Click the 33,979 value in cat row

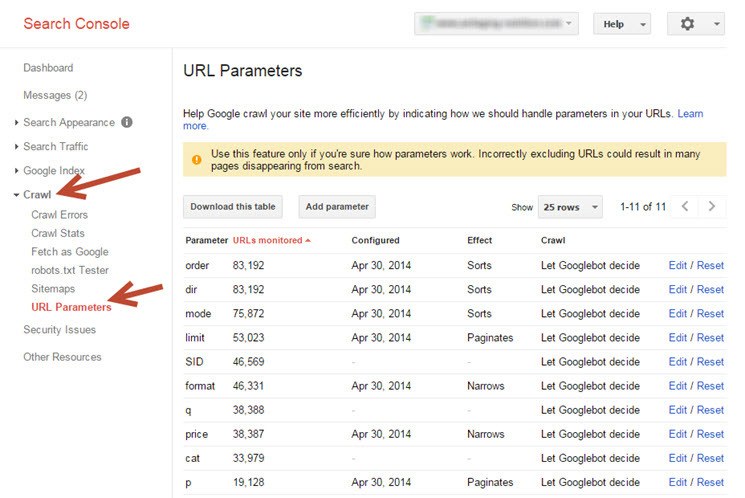[248, 459]
